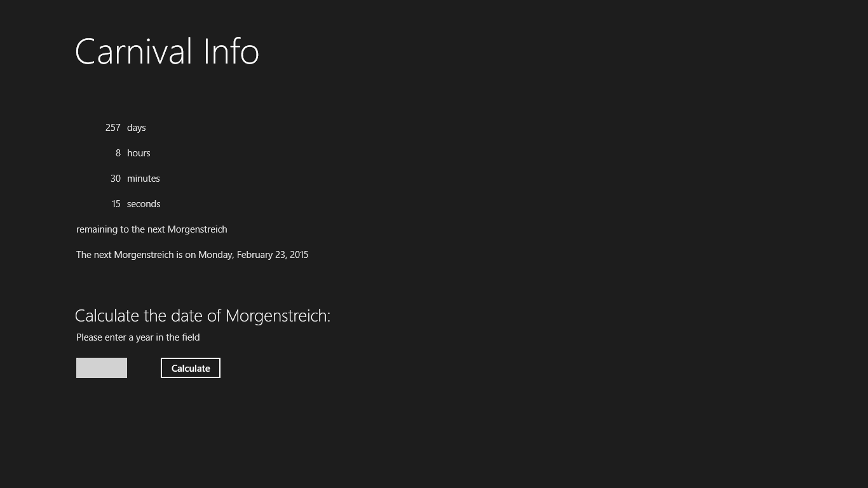Image resolution: width=868 pixels, height=488 pixels.
Task: Focus the year input field
Action: coord(102,368)
